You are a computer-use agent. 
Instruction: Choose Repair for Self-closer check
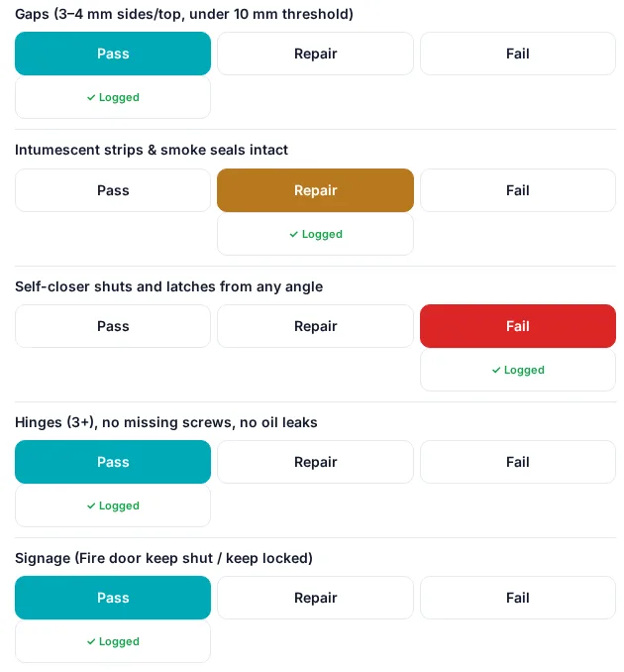(315, 326)
